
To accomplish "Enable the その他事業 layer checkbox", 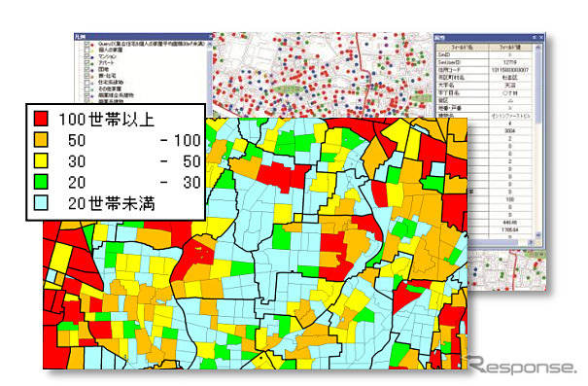I will [87, 88].
